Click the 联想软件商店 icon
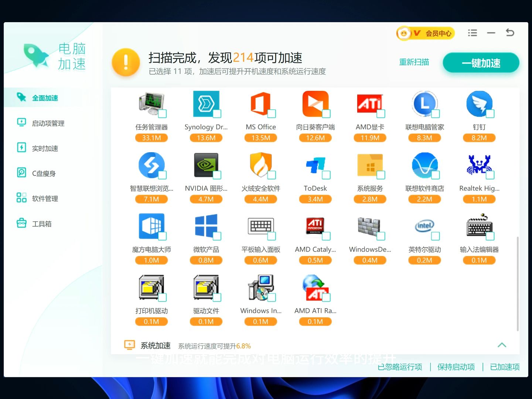The image size is (532, 399). click(x=424, y=165)
